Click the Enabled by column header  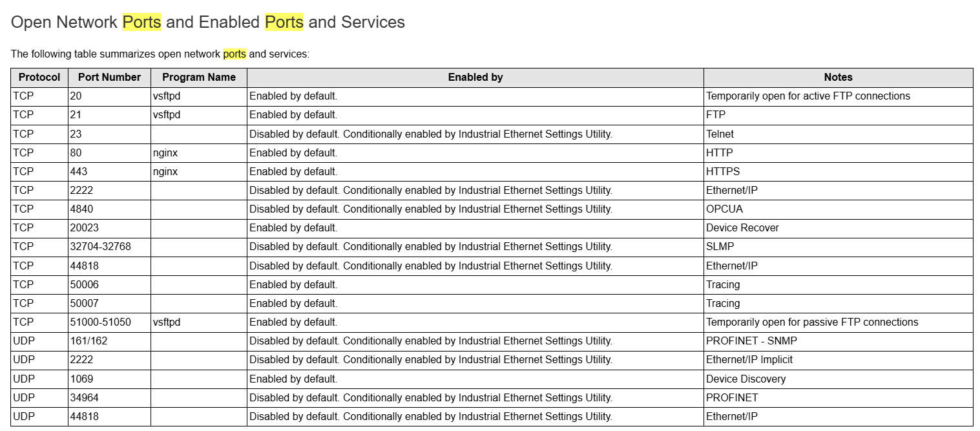click(475, 78)
